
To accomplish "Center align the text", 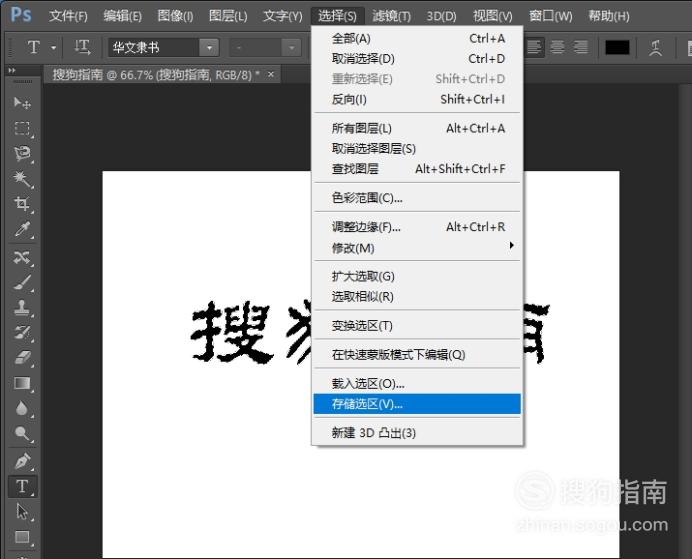I will point(557,47).
